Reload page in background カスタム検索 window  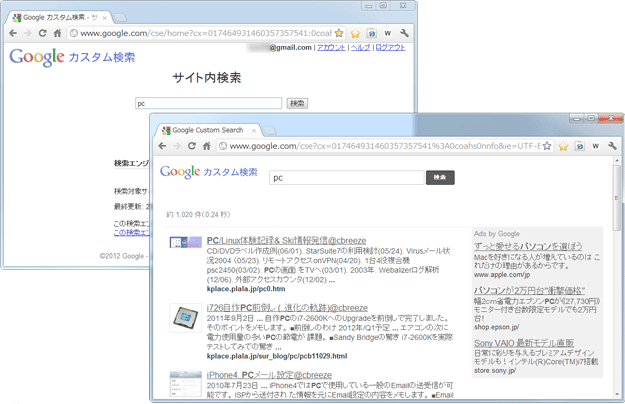[42, 33]
